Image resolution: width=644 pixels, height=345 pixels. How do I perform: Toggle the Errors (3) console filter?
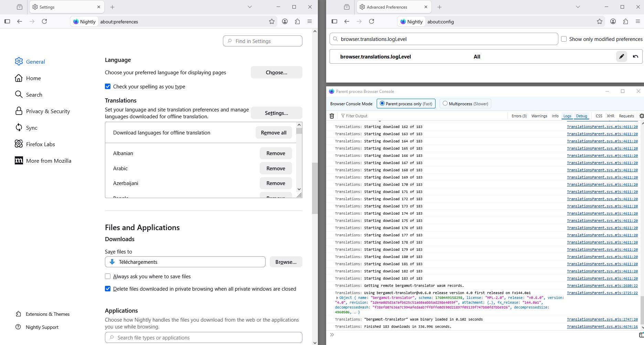point(519,116)
